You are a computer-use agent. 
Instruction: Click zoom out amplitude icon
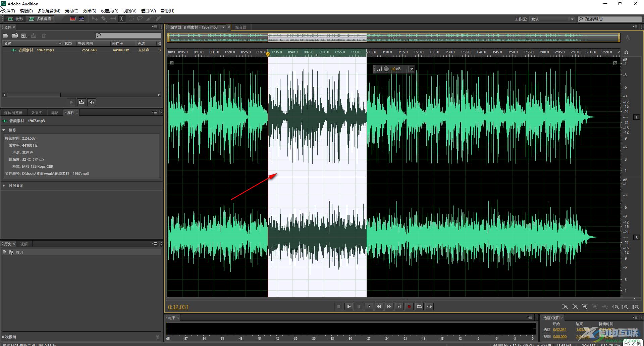575,307
